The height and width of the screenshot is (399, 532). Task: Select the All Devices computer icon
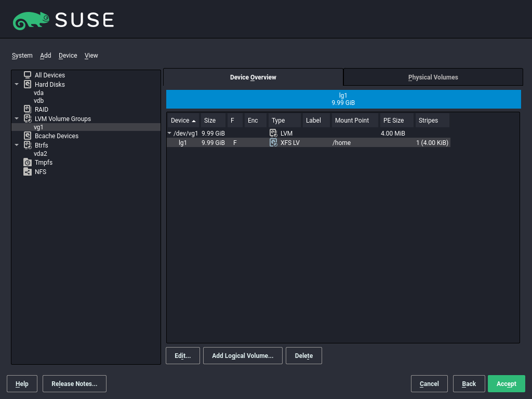(x=26, y=75)
